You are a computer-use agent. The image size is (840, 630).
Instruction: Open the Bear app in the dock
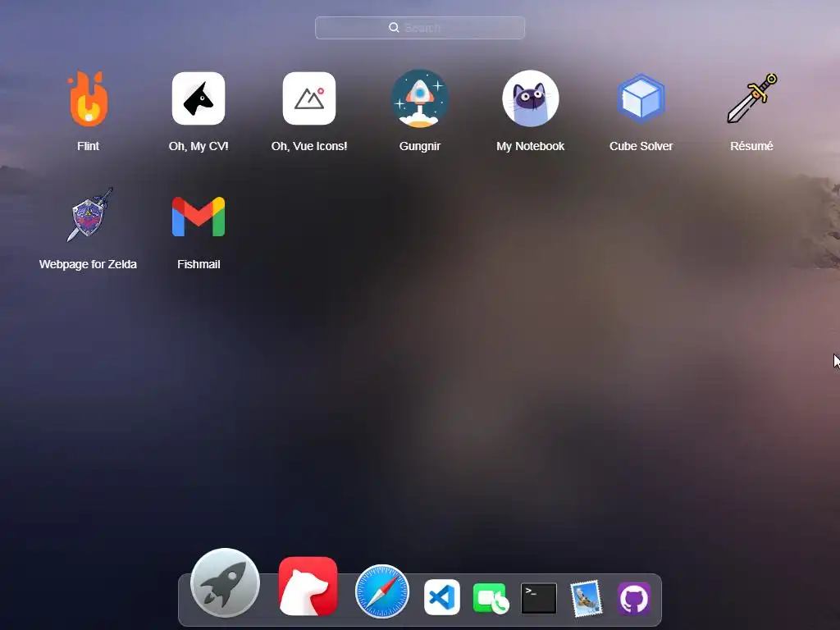coord(308,586)
